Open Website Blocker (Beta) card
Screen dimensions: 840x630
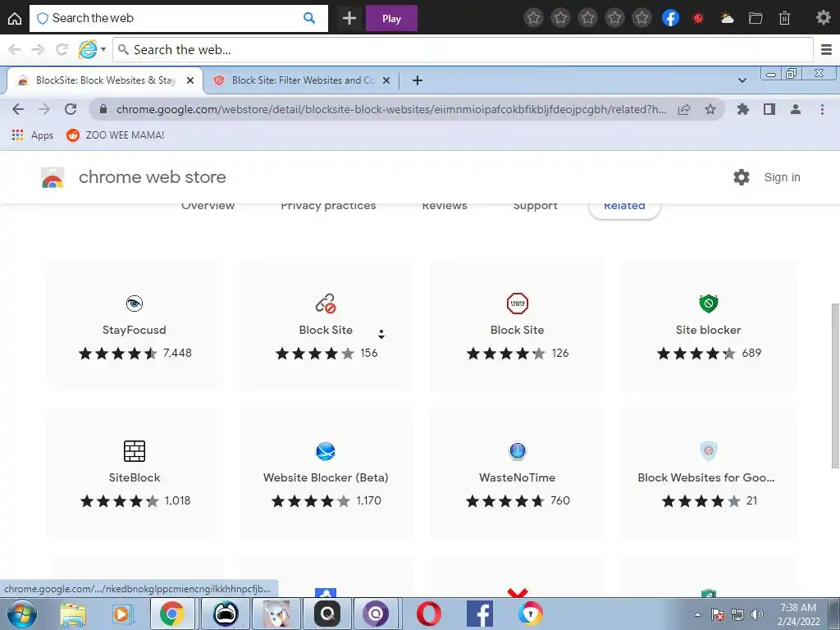[x=326, y=473]
